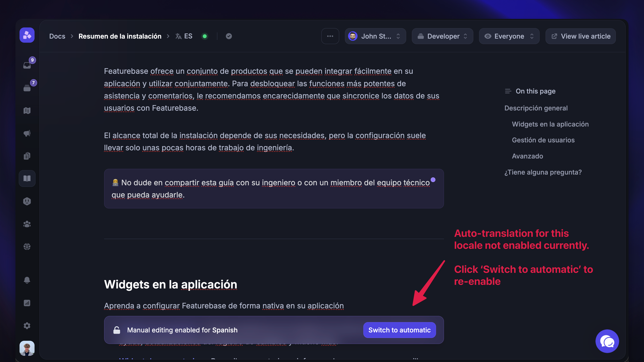Open analytics chart icon in sidebar
This screenshot has width=644, height=362.
[x=27, y=303]
